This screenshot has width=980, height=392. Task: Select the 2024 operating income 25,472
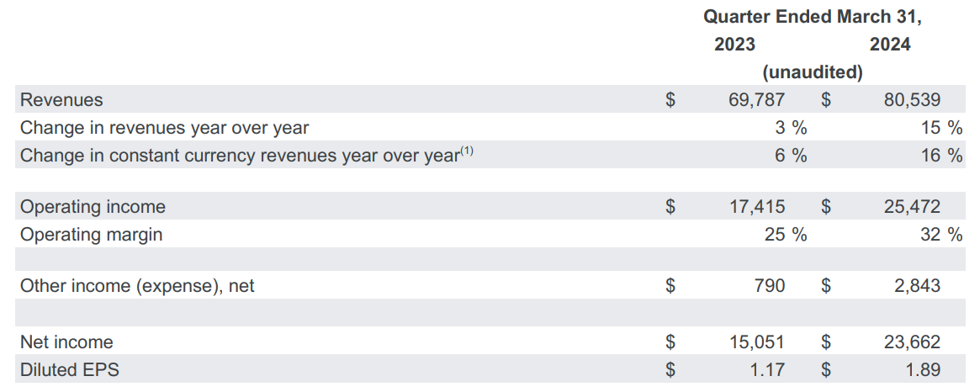(912, 207)
